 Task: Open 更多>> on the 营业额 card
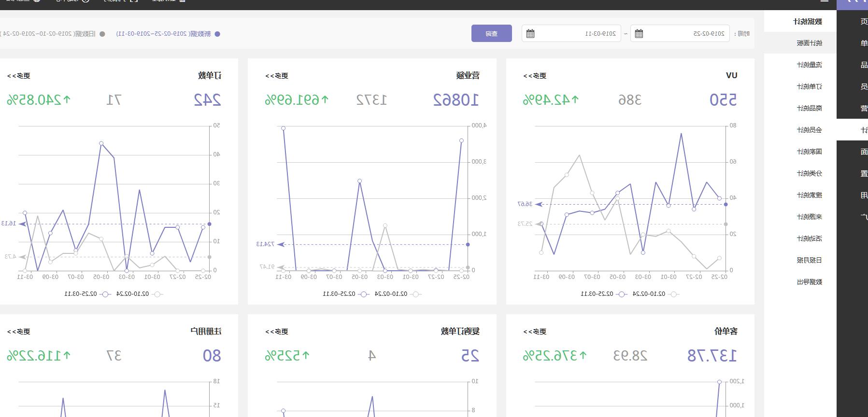(277, 76)
